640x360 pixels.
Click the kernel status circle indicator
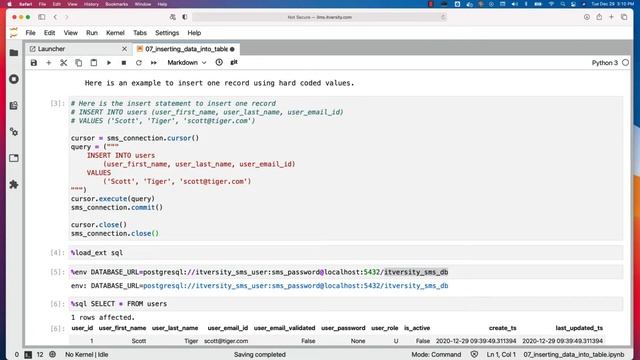(x=625, y=63)
